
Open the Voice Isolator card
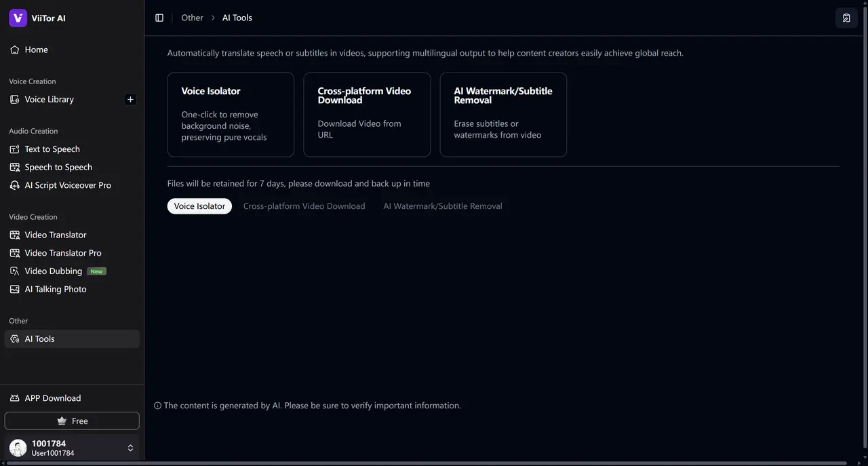pyautogui.click(x=231, y=115)
